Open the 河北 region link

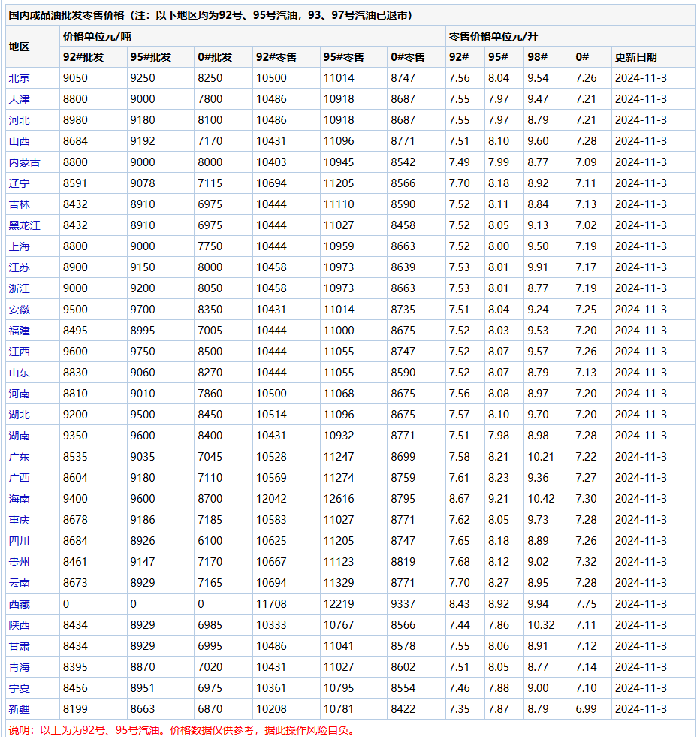[x=19, y=120]
